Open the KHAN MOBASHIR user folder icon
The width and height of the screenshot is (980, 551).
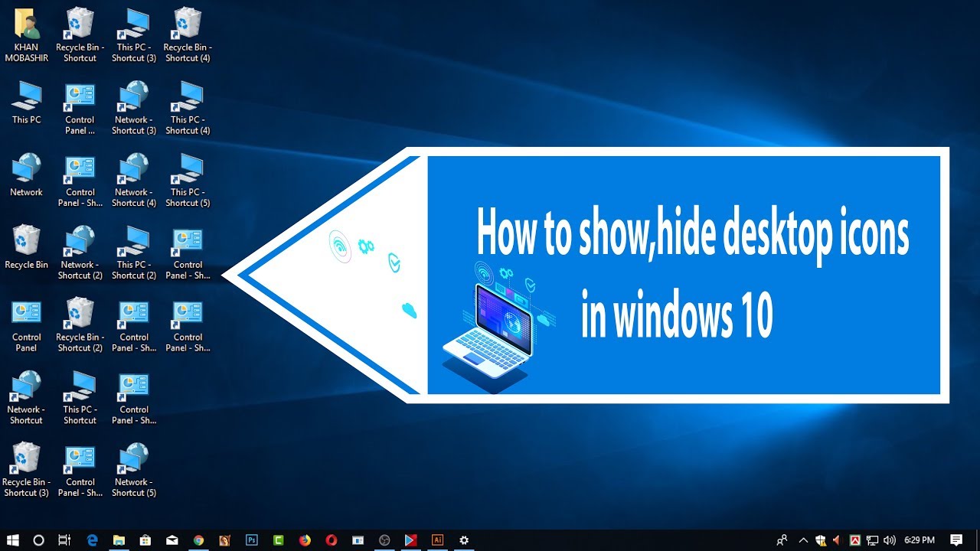click(26, 35)
